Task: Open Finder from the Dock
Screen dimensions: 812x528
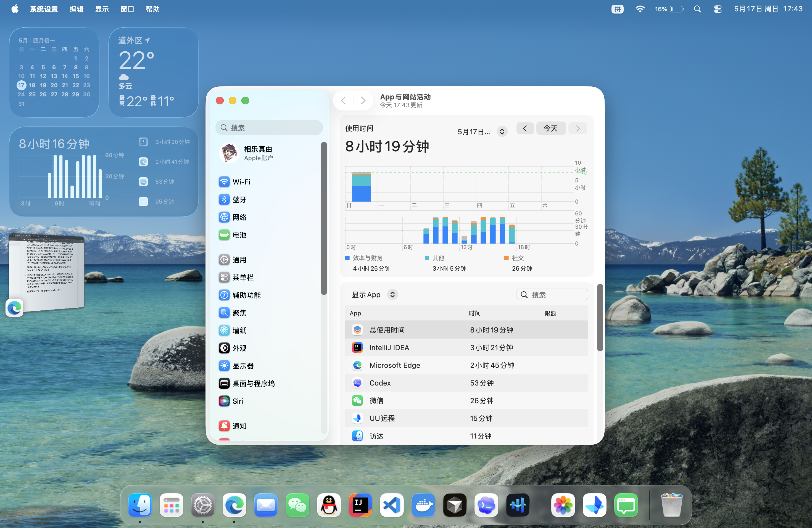Action: (140, 505)
